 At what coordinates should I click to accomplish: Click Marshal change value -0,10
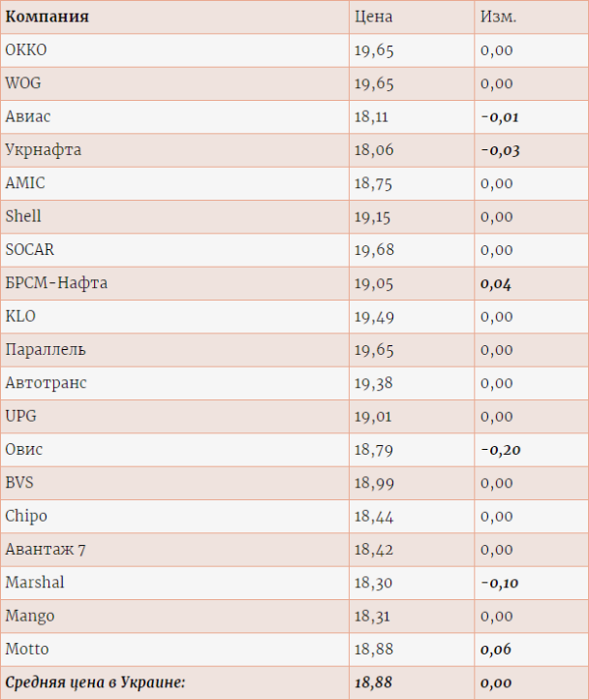coord(500,583)
